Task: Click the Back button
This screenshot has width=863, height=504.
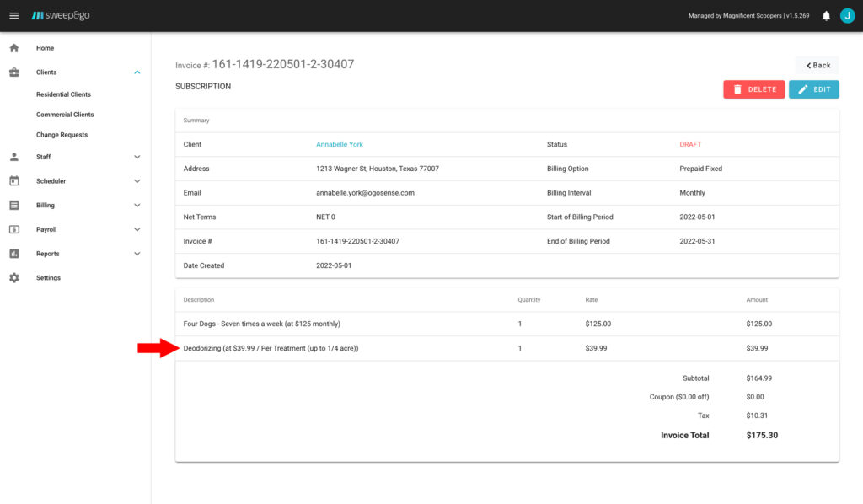Action: coord(816,65)
